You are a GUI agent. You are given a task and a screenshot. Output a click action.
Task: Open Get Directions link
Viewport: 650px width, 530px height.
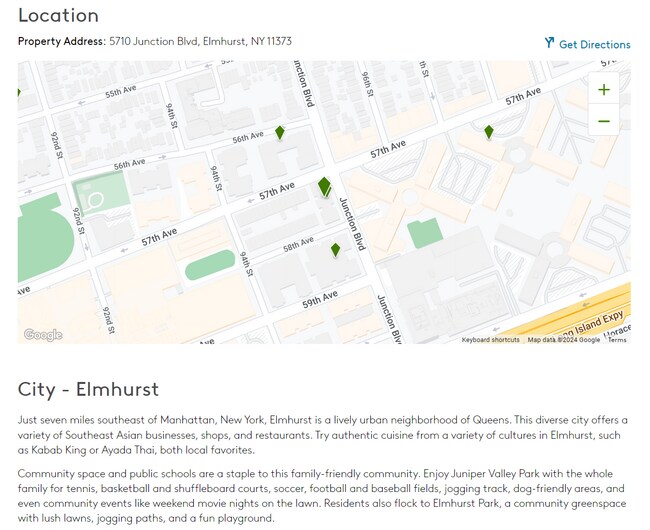[x=594, y=44]
